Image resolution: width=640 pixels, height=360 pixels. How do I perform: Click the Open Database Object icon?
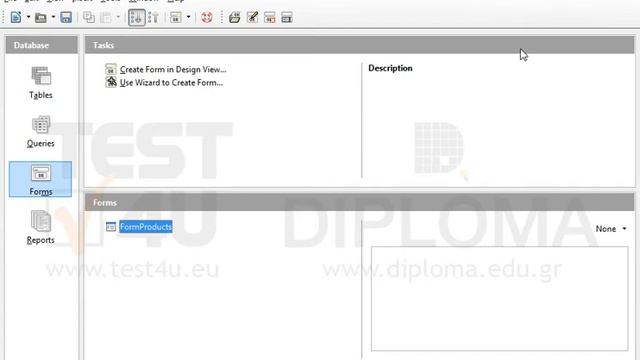point(234,17)
